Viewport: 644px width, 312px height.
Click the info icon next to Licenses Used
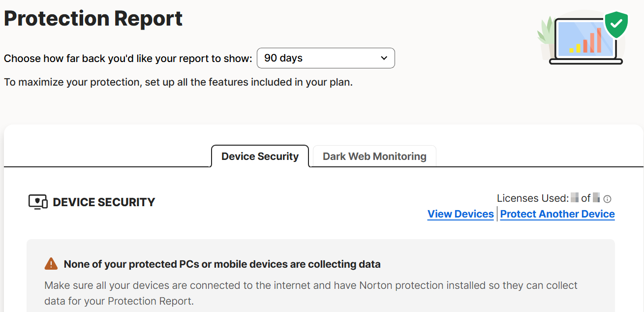[x=607, y=199]
